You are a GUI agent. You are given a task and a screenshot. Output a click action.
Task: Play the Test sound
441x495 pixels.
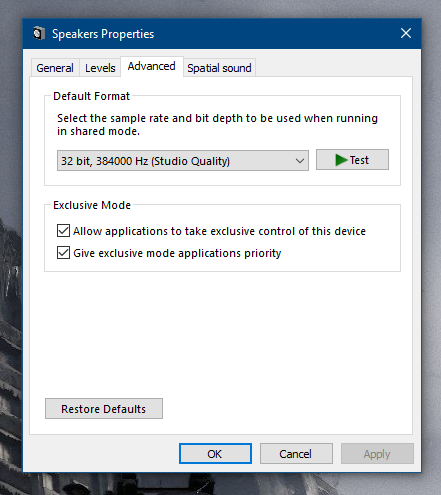[352, 160]
